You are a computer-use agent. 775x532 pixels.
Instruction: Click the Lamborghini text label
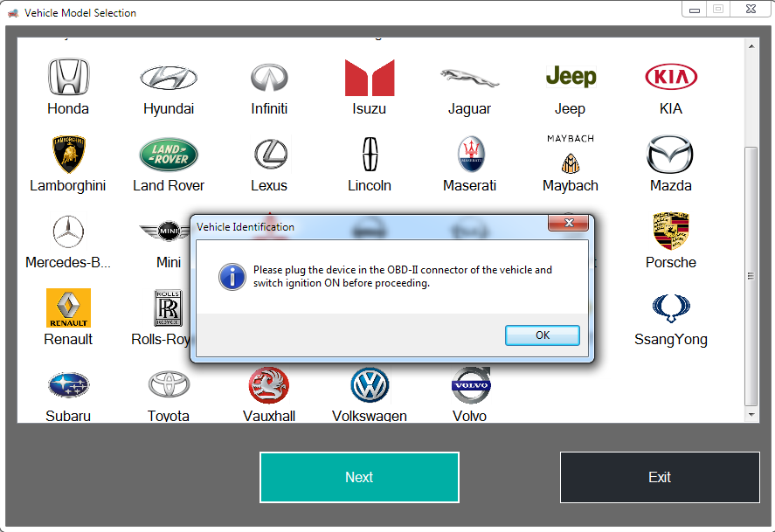pos(67,186)
